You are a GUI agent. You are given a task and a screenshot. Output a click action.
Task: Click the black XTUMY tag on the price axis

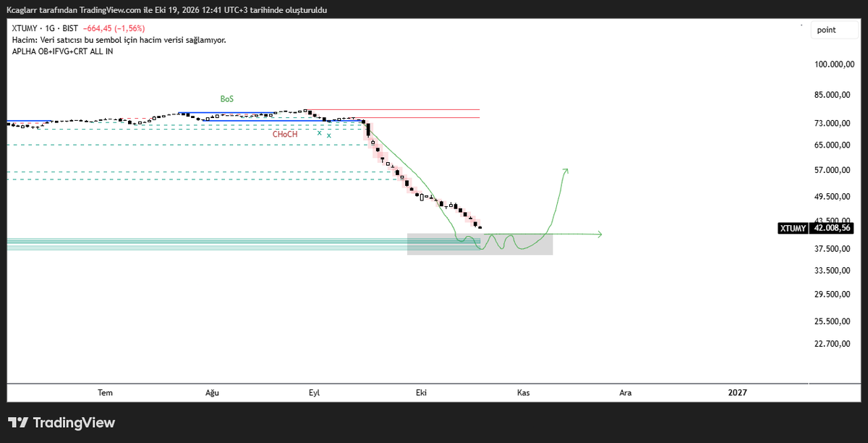pos(793,228)
